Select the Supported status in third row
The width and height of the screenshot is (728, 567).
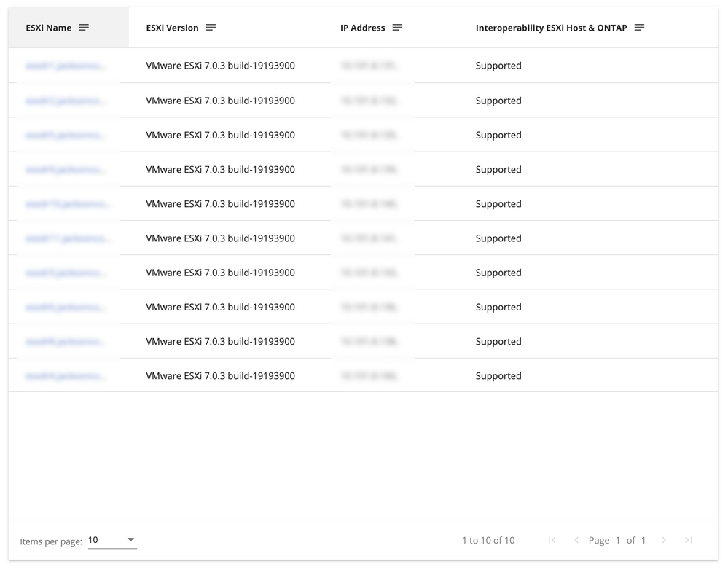498,135
